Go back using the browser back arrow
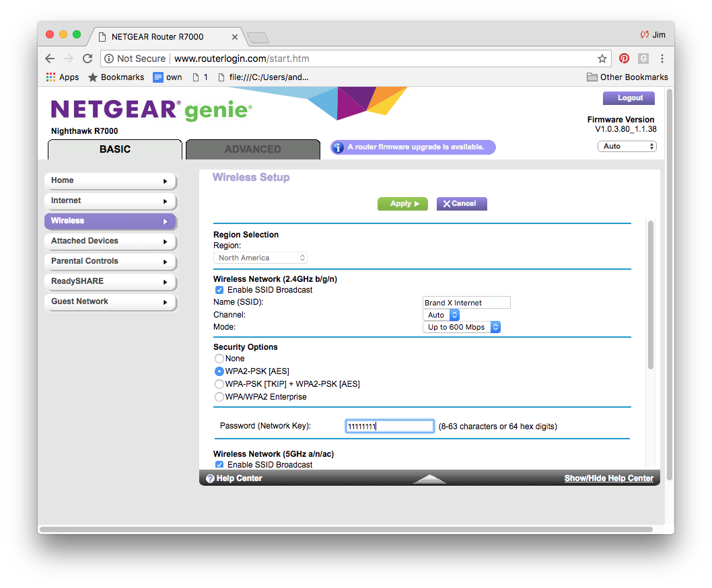This screenshot has height=588, width=712. (x=50, y=59)
